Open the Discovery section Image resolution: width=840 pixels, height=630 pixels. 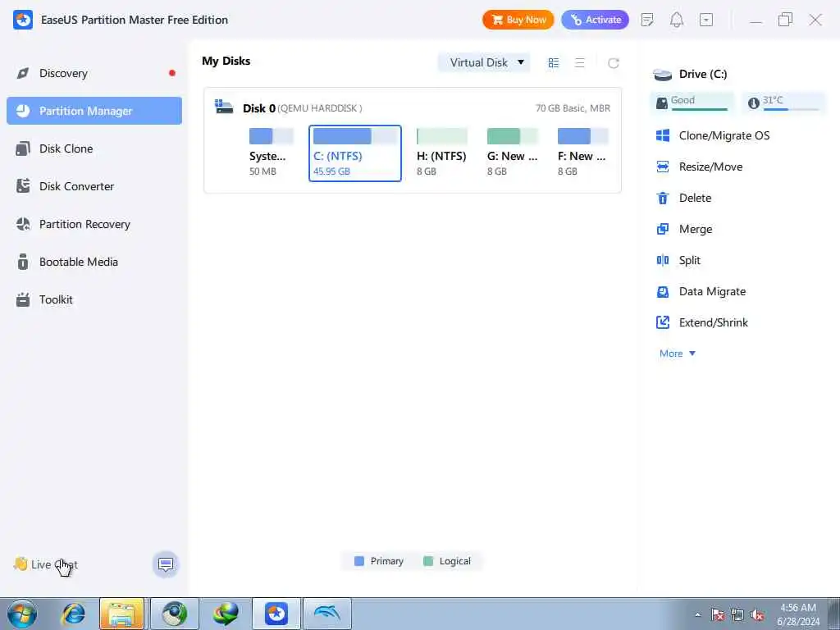coord(94,73)
